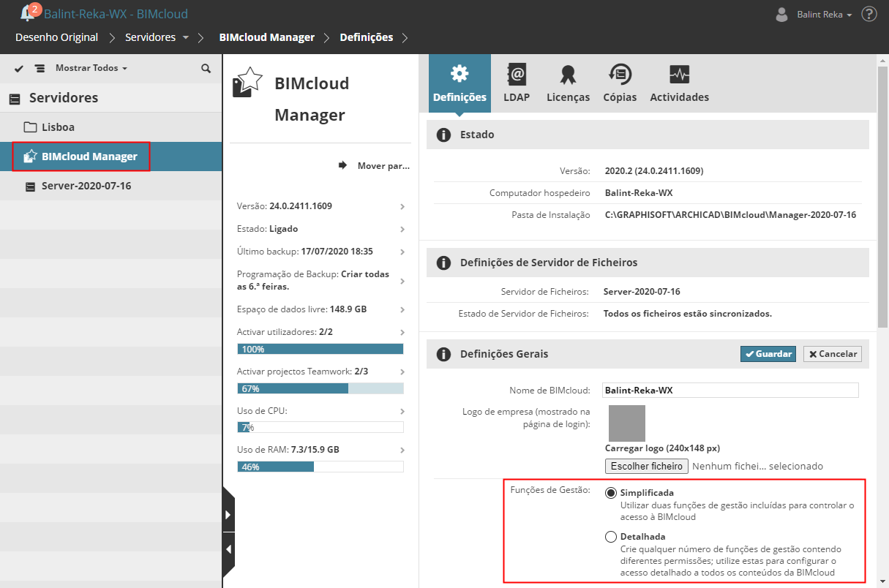The width and height of the screenshot is (889, 588).
Task: Collapse side panel with left arrow handle
Action: pyautogui.click(x=228, y=549)
